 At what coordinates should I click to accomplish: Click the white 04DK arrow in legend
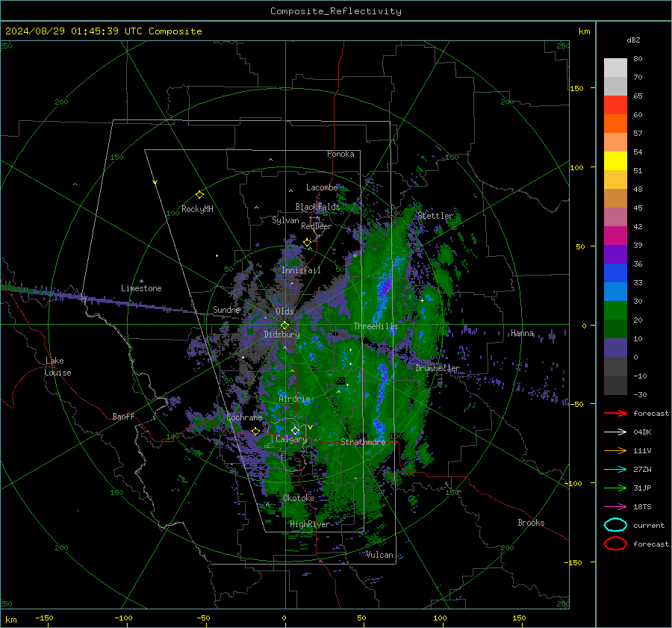[615, 432]
